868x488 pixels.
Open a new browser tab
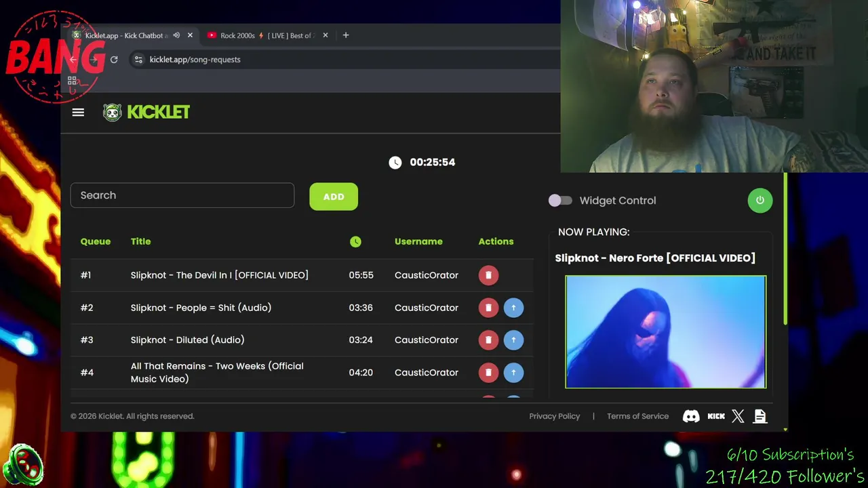tap(346, 35)
